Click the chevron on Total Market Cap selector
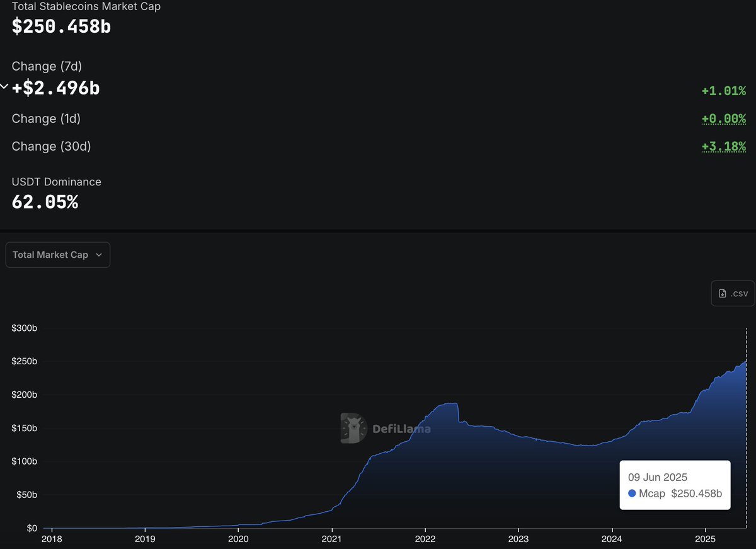The image size is (756, 549). [x=99, y=255]
